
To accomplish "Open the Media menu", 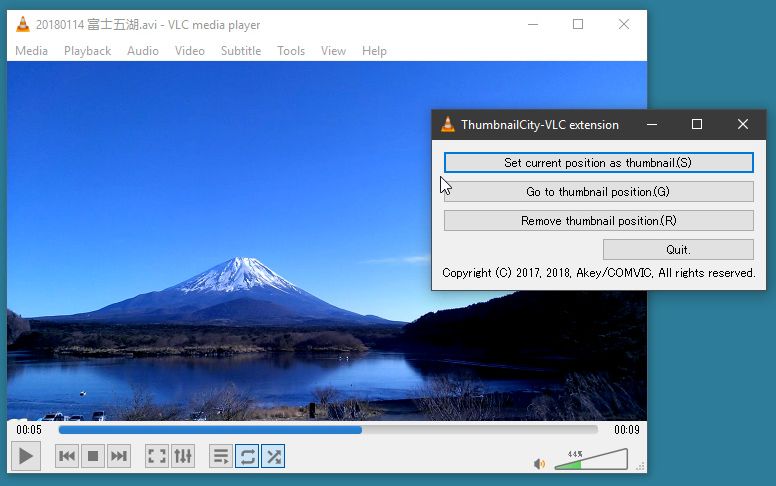I will [31, 50].
